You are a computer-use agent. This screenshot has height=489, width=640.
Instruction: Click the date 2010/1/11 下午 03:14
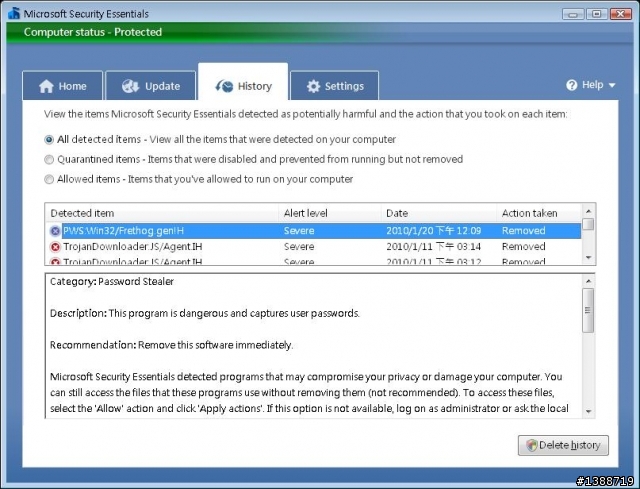[433, 247]
